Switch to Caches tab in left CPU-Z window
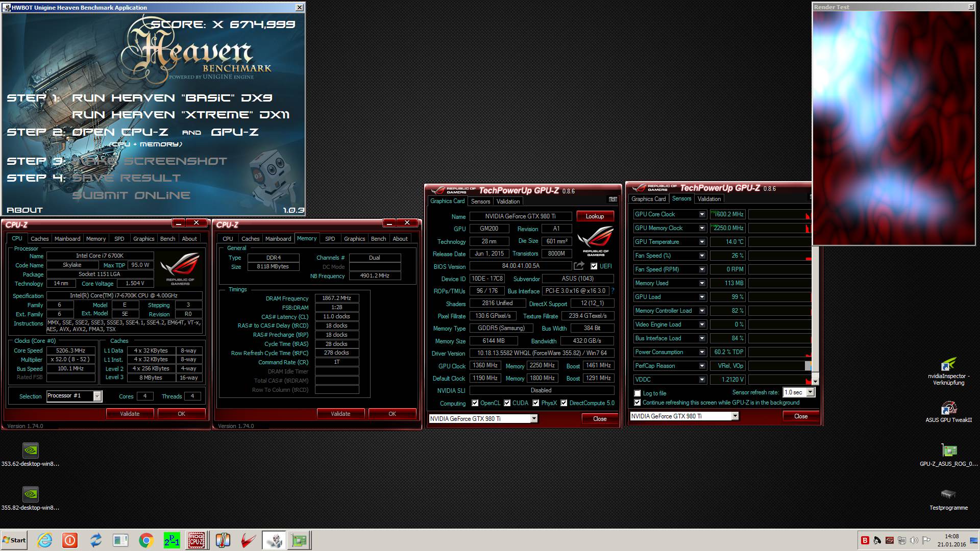Screen dimensions: 980x551 point(39,239)
